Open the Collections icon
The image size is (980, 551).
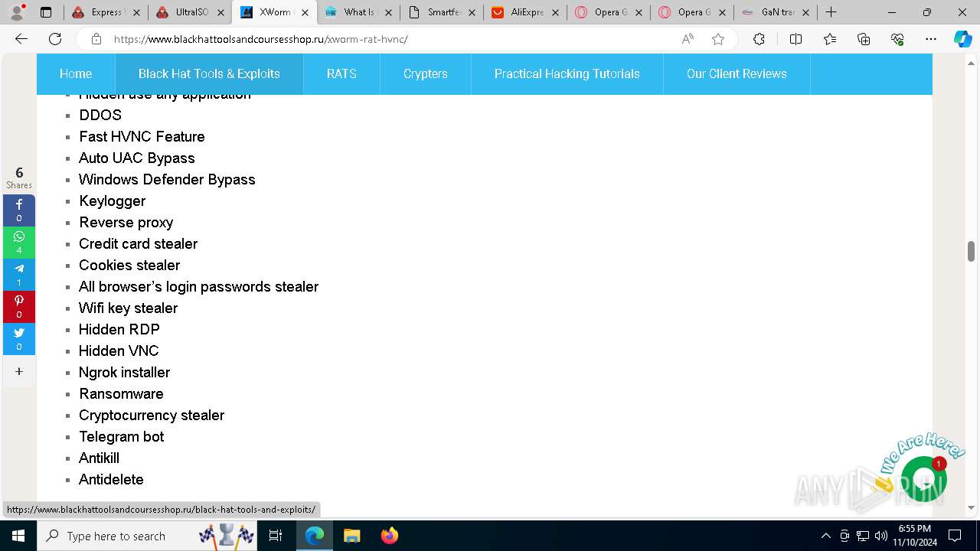864,39
